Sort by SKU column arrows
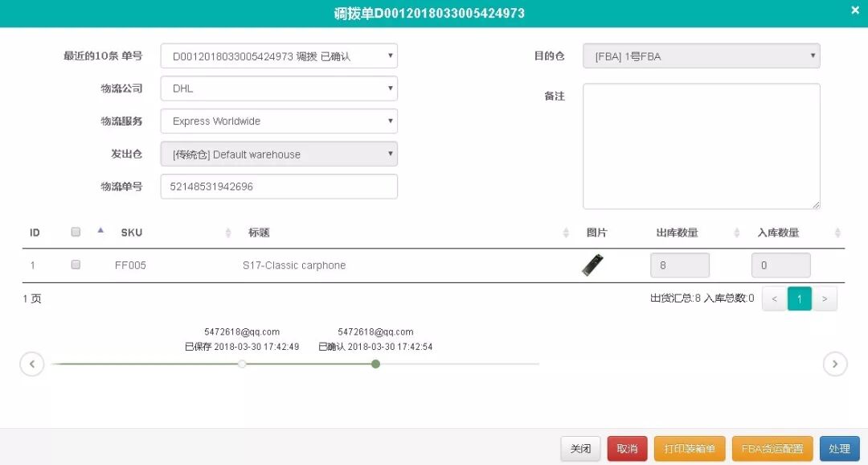This screenshot has height=465, width=868. pos(228,232)
